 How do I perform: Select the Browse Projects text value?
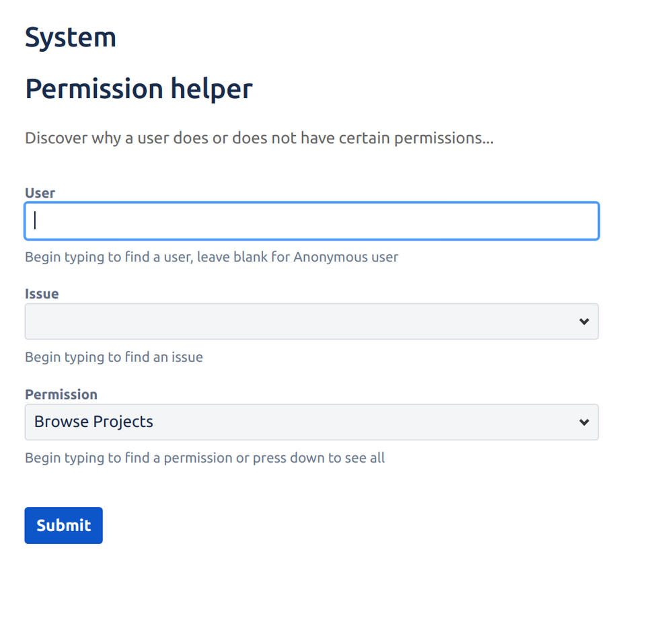pos(94,422)
